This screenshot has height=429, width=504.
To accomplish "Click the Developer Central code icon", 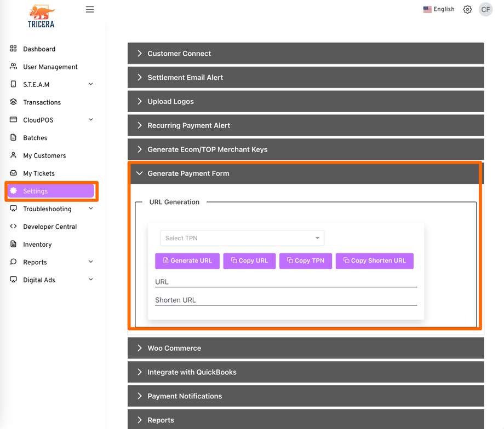I will [x=14, y=227].
